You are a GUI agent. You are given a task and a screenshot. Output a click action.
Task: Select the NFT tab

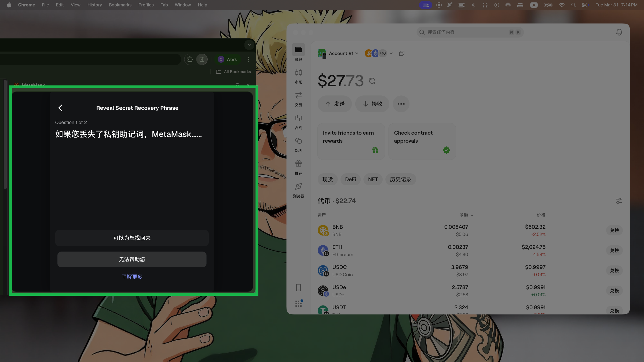[x=373, y=179]
